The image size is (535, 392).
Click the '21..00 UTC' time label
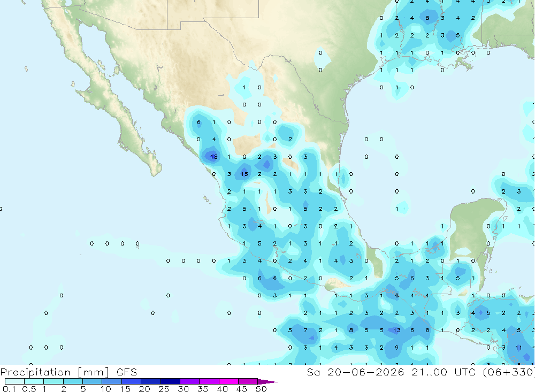pos(444,372)
